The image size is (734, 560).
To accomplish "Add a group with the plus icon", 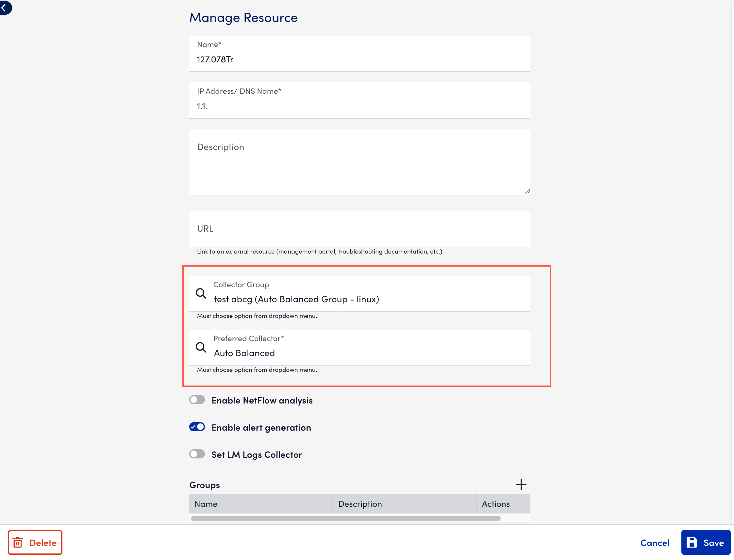I will 521,484.
